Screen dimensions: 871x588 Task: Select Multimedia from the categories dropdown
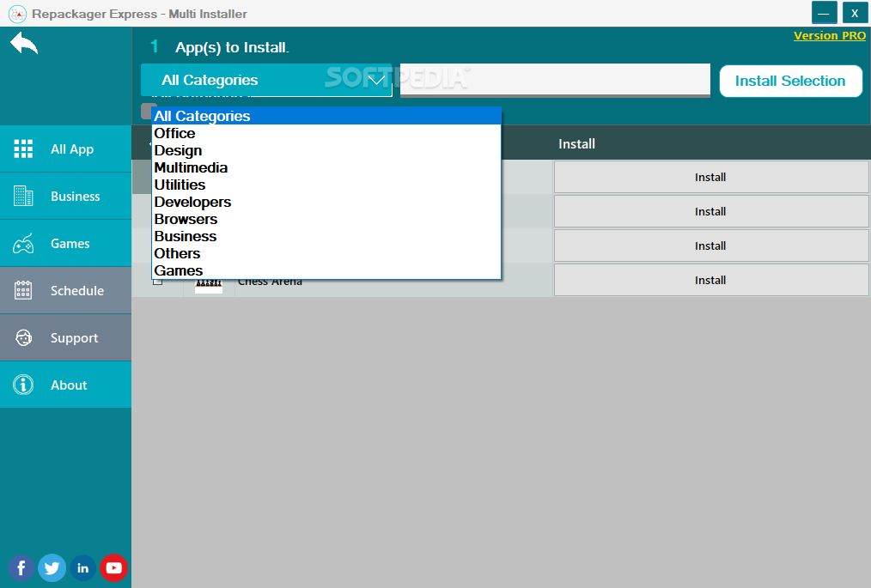click(x=191, y=167)
